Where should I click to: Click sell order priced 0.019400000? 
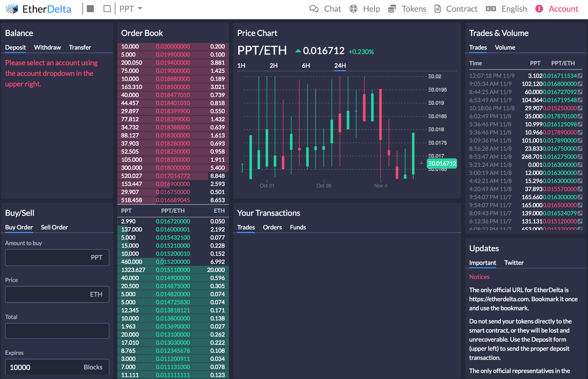tap(173, 63)
